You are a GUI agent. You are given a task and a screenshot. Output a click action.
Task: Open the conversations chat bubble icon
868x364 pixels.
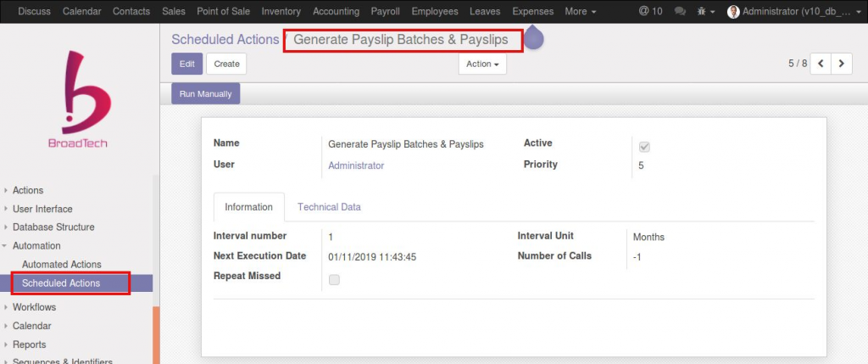[x=680, y=12]
